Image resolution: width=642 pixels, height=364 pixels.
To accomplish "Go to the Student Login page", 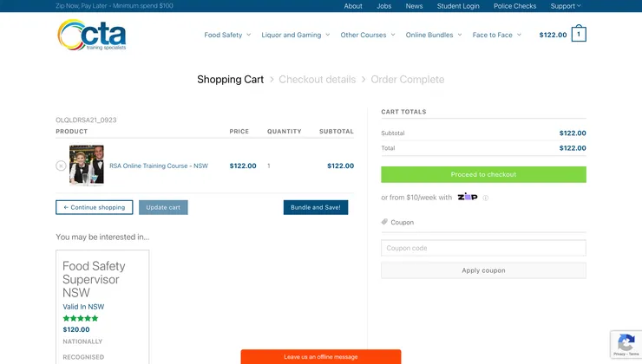I will click(x=458, y=6).
